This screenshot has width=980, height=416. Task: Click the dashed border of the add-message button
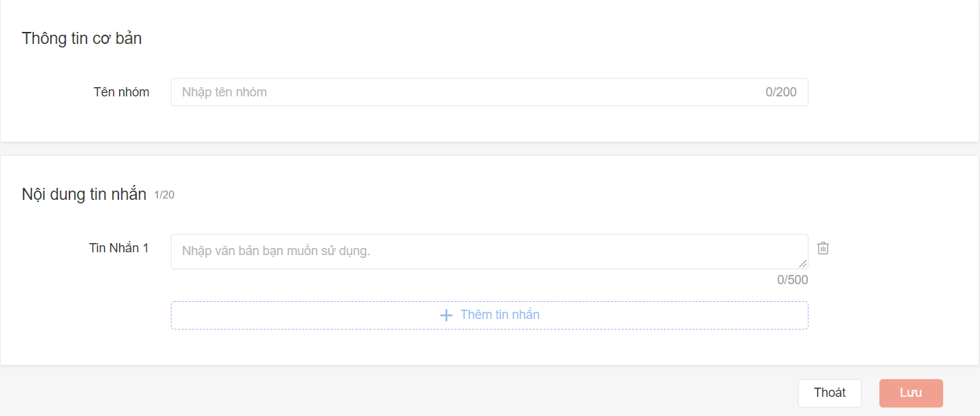coord(283,302)
